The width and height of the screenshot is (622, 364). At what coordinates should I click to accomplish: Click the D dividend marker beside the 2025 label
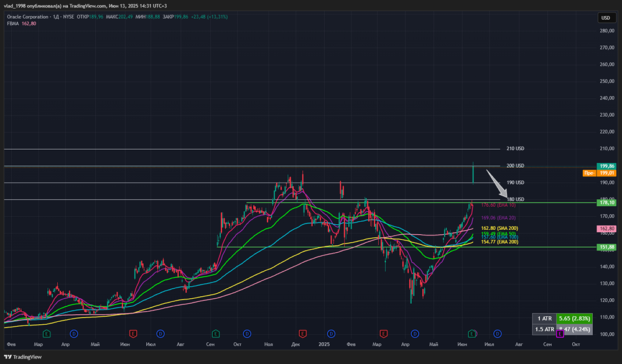[331, 334]
